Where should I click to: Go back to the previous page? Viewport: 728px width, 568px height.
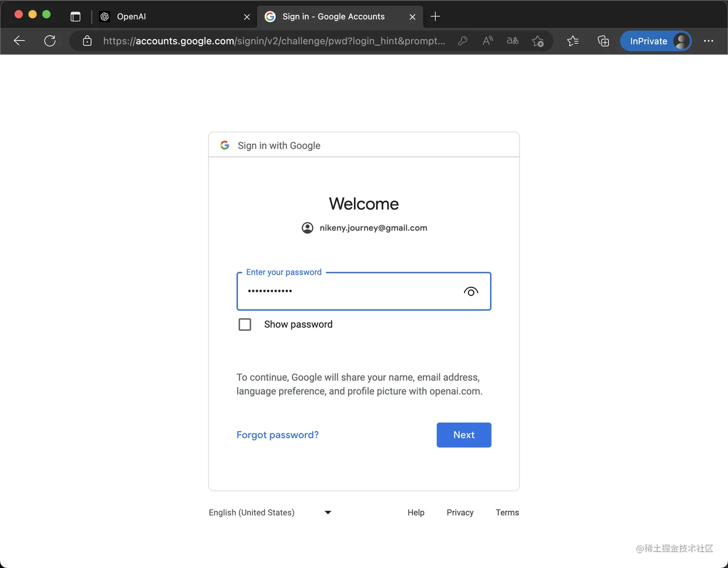pyautogui.click(x=19, y=41)
